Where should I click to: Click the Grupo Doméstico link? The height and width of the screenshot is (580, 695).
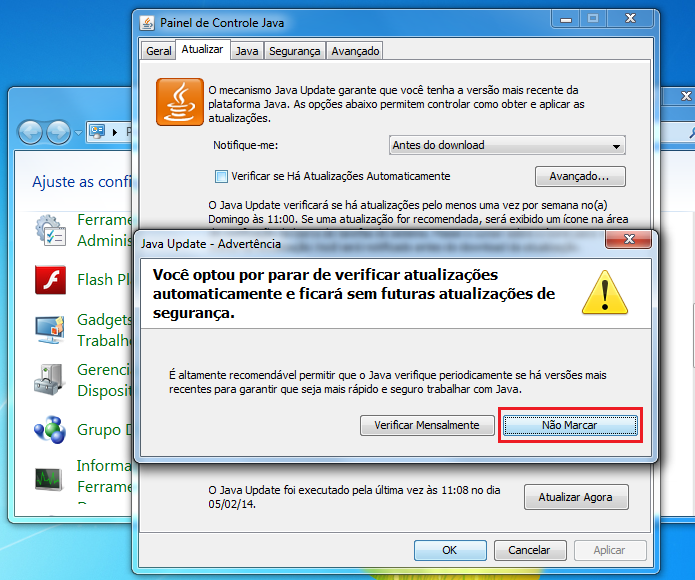click(x=105, y=430)
